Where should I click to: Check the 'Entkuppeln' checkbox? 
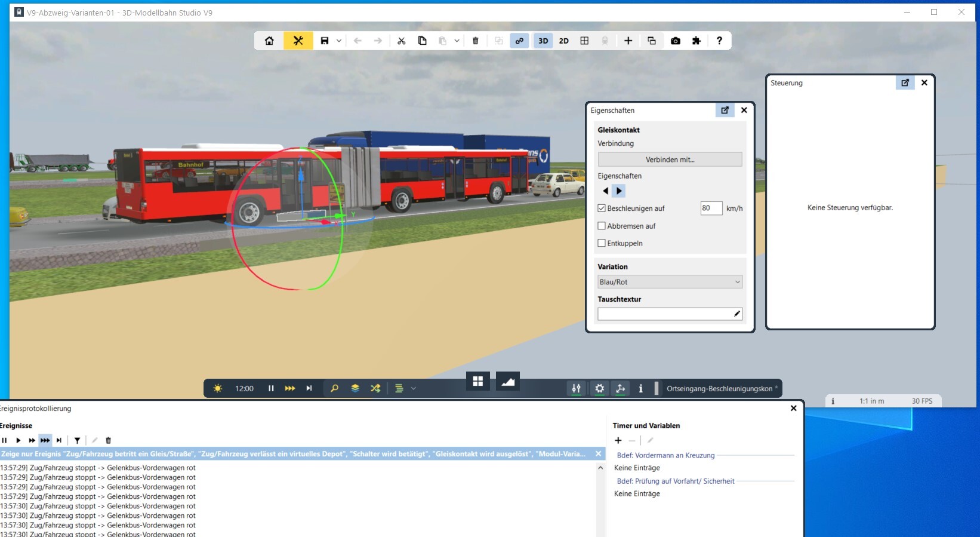point(602,243)
